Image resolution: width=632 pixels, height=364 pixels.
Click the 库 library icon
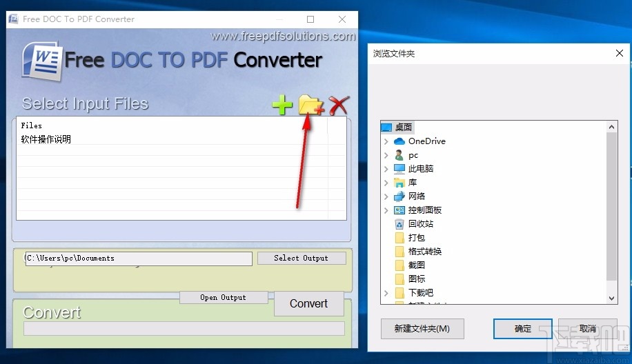point(399,183)
